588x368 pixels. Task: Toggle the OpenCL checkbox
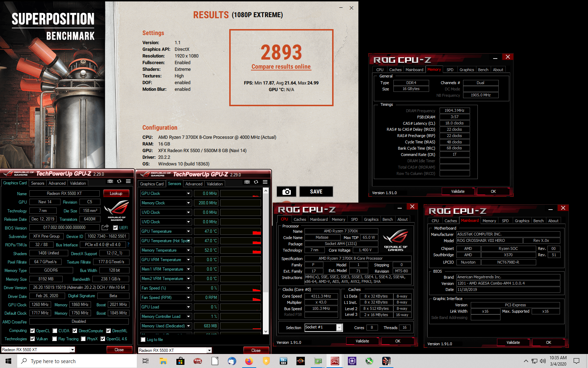pyautogui.click(x=33, y=331)
